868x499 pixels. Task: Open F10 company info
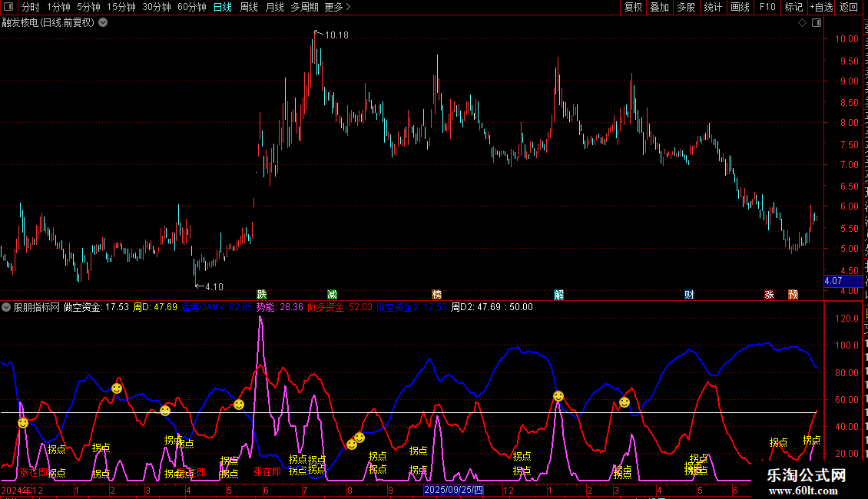coord(767,7)
